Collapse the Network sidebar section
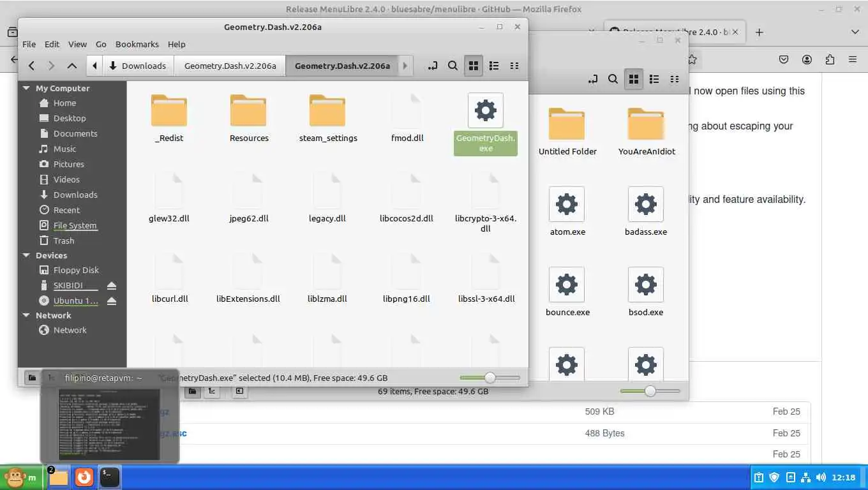Screen dimensions: 868x490 coord(26,315)
